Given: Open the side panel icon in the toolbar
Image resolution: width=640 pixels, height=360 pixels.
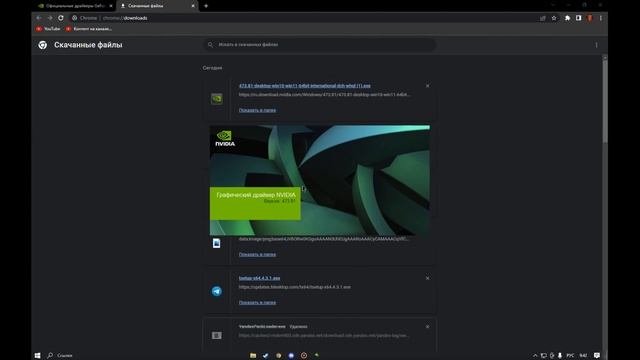Looking at the screenshot, I should (578, 18).
